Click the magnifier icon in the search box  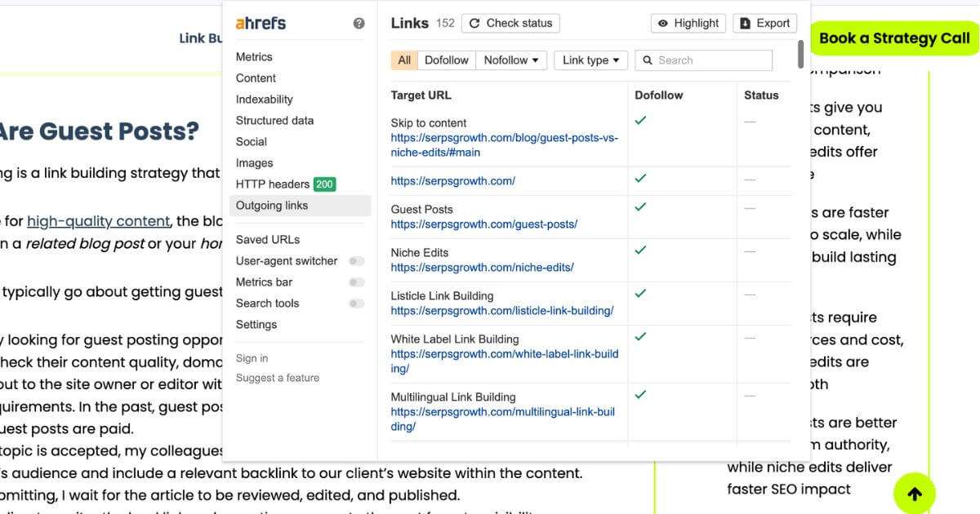tap(648, 60)
